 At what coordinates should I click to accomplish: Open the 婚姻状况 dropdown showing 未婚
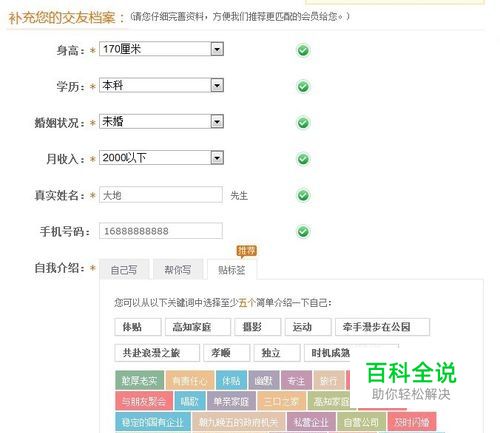(161, 122)
